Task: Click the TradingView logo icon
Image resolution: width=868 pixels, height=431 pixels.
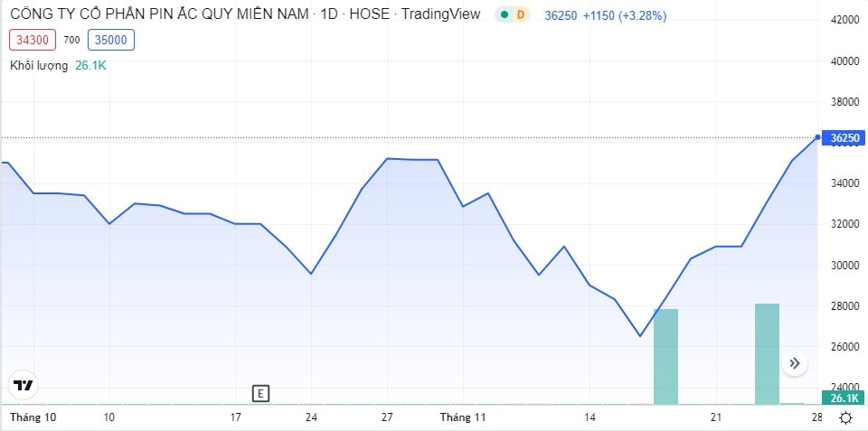Action: click(x=24, y=385)
